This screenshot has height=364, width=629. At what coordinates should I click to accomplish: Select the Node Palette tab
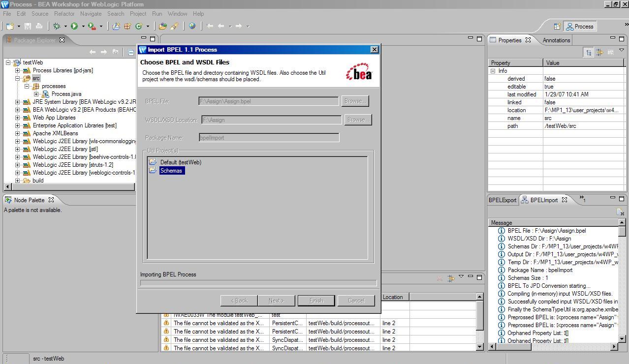[29, 200]
